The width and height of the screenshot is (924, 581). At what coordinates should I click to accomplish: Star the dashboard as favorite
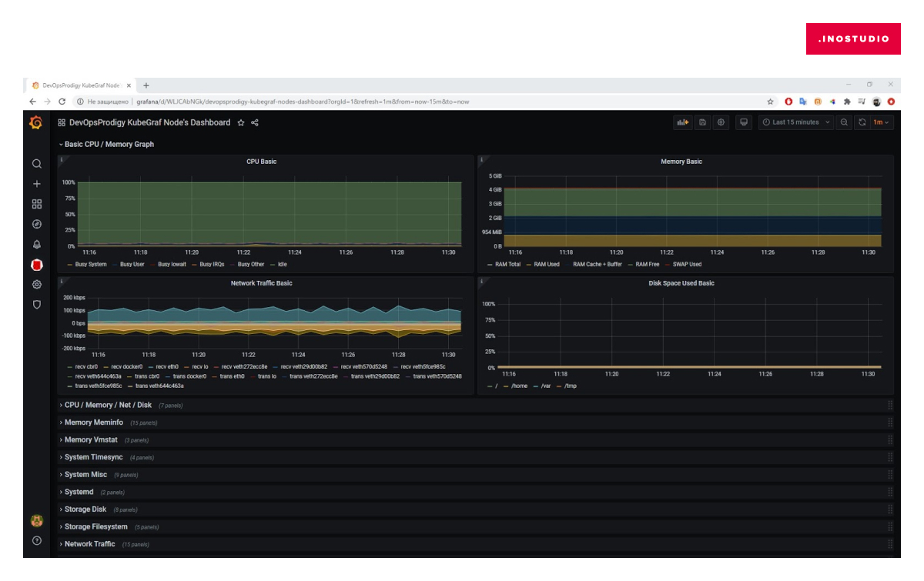pyautogui.click(x=241, y=122)
